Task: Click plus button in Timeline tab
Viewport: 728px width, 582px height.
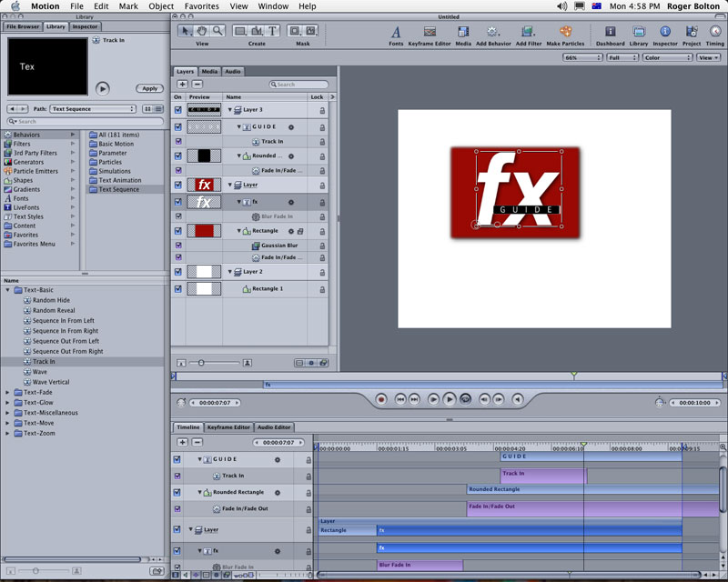Action: pos(183,443)
